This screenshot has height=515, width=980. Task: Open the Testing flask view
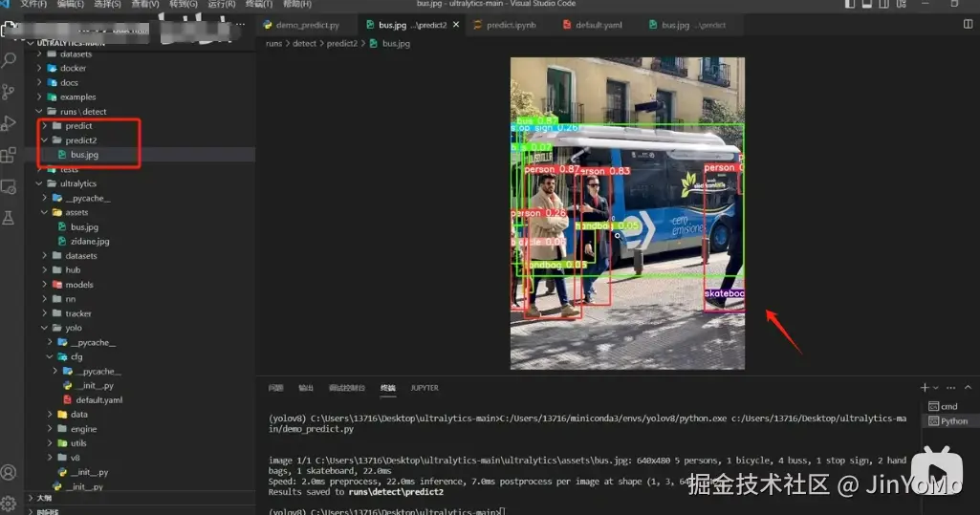9,218
